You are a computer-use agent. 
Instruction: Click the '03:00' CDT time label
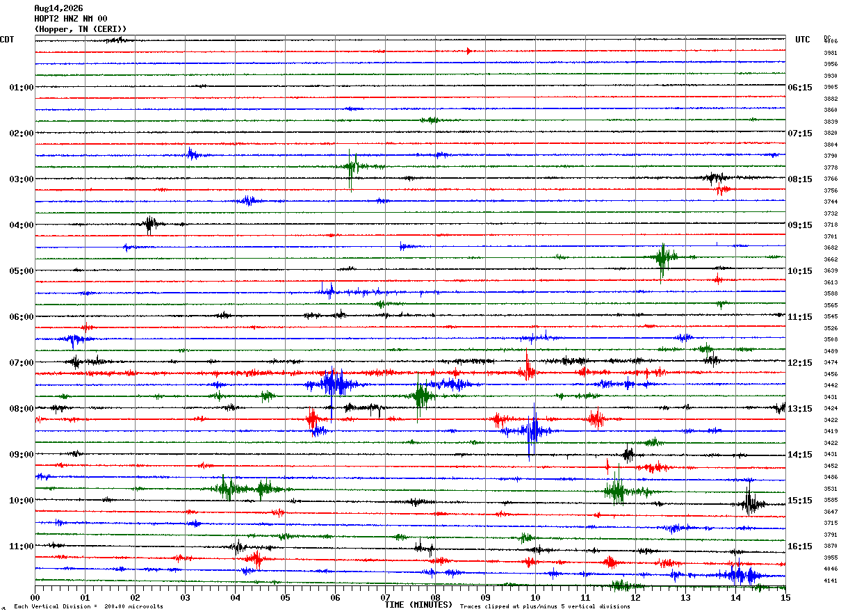22,179
